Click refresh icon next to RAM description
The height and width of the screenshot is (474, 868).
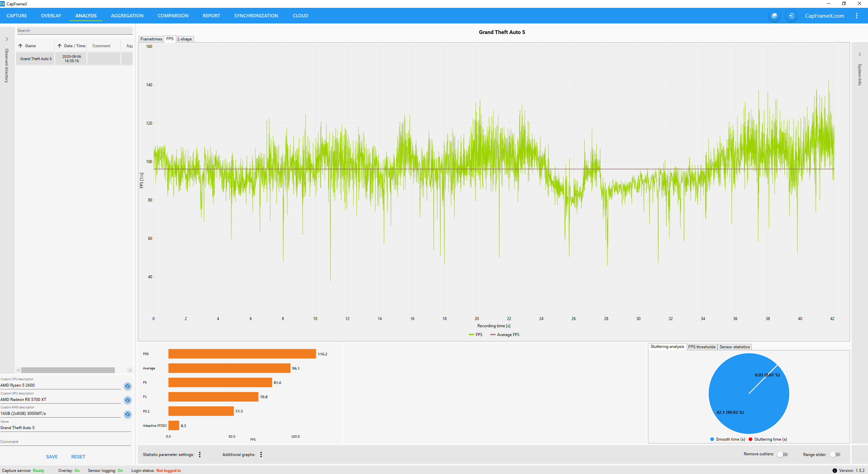click(x=128, y=414)
